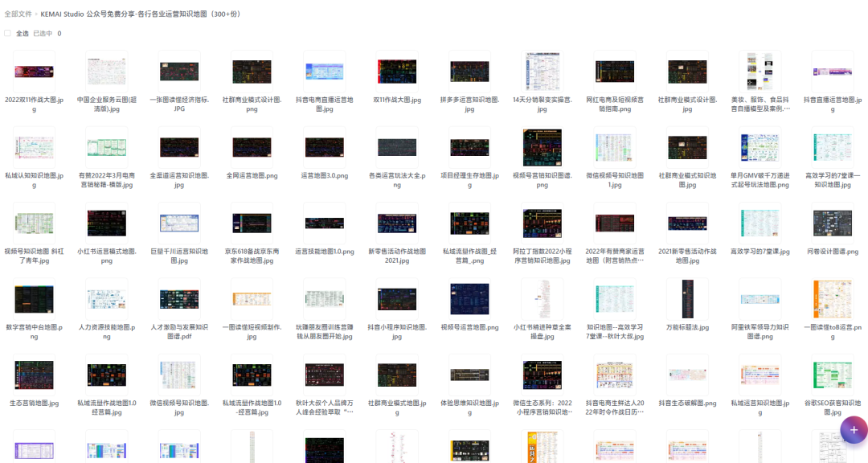Viewport: 868px width, 463px height.
Task: Click file name 高效学习的7堂课—知识地图.jpg
Action: tap(832, 180)
